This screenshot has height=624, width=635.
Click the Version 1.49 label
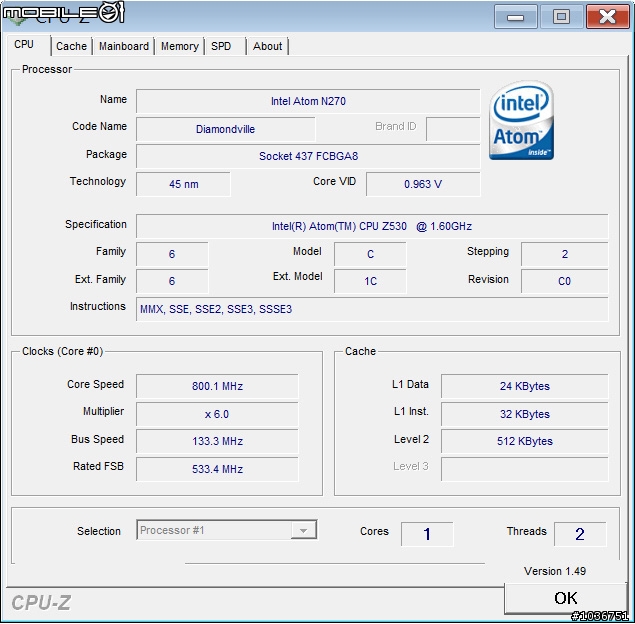(x=555, y=571)
